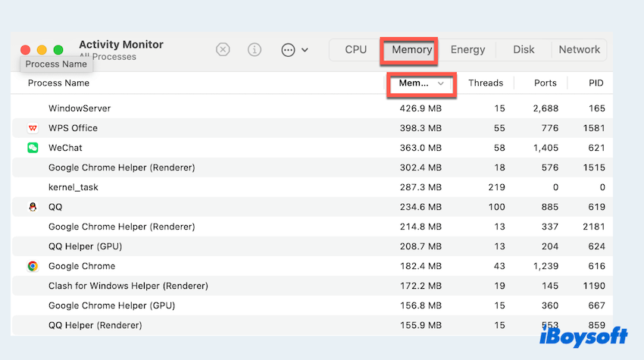Click the WPS Office app icon
This screenshot has width=644, height=360.
click(33, 128)
